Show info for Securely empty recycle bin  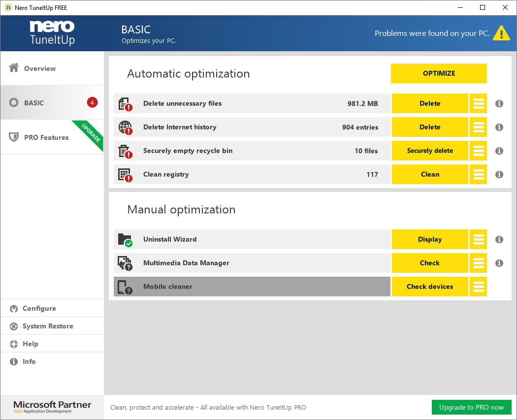point(499,151)
